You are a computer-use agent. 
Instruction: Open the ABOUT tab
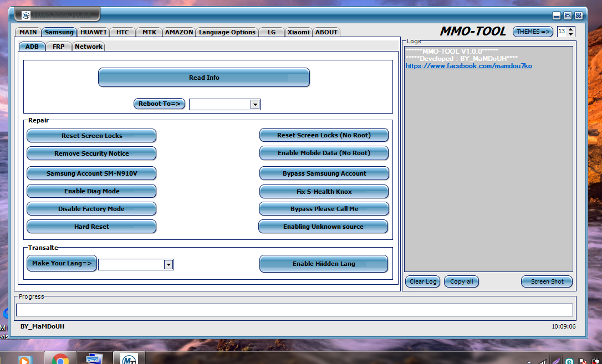click(x=326, y=32)
